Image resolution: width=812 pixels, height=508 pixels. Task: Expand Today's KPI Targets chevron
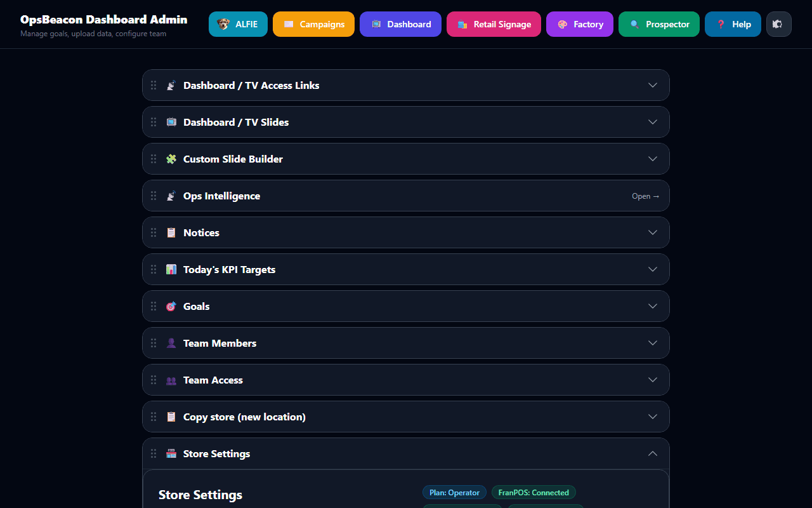(x=653, y=269)
